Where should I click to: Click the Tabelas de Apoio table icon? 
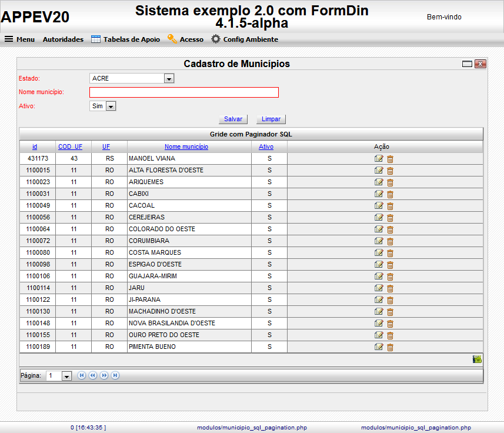pyautogui.click(x=95, y=39)
